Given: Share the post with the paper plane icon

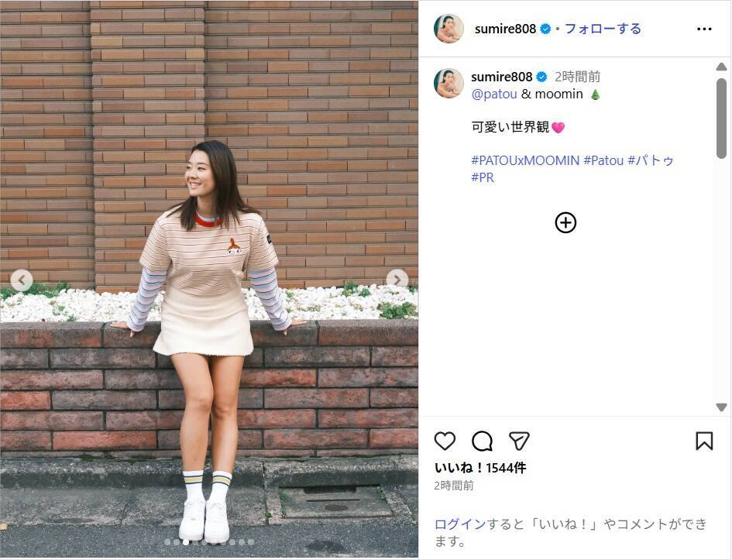Looking at the screenshot, I should pos(519,441).
